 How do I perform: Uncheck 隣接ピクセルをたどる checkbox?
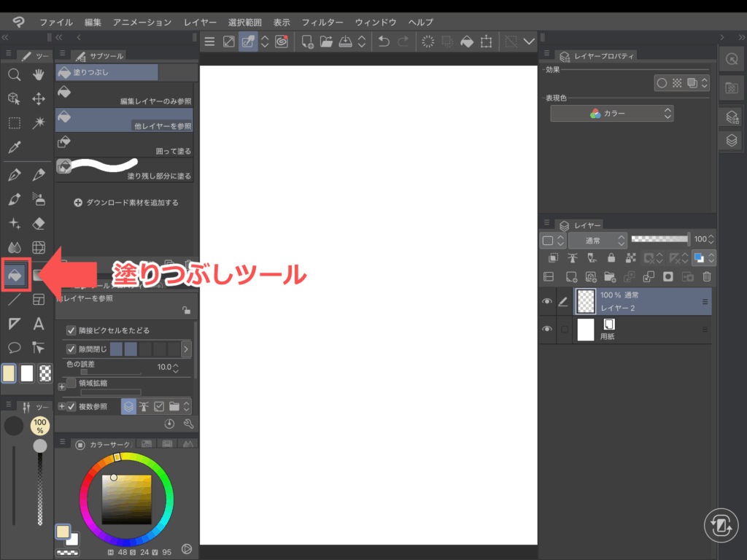[71, 330]
